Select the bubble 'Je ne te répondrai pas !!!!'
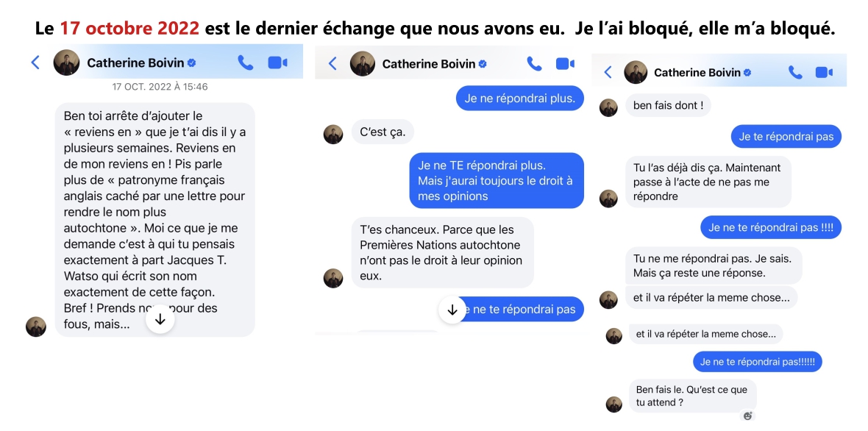 click(770, 227)
